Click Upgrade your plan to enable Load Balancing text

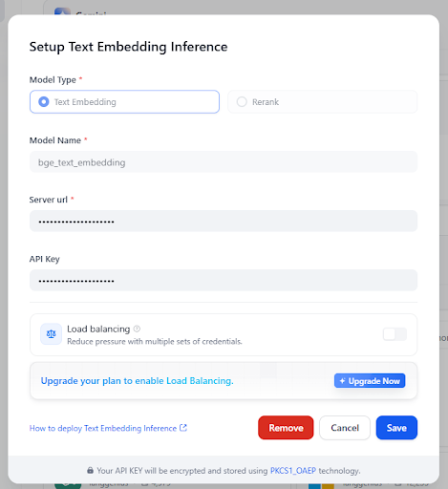pyautogui.click(x=138, y=381)
